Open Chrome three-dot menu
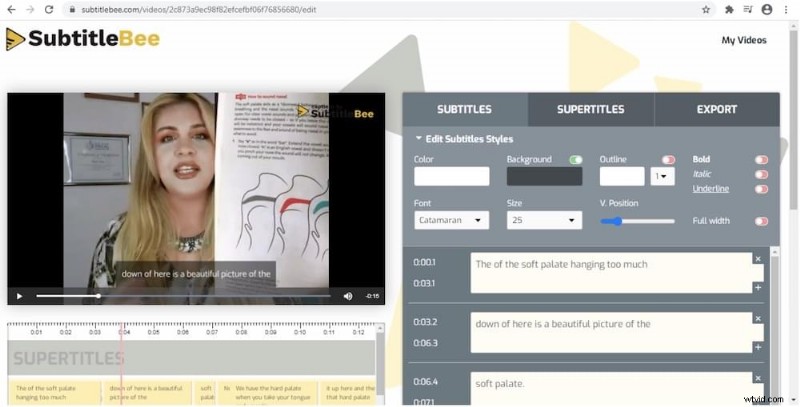Viewport: 800px width, 407px height. pos(786,9)
